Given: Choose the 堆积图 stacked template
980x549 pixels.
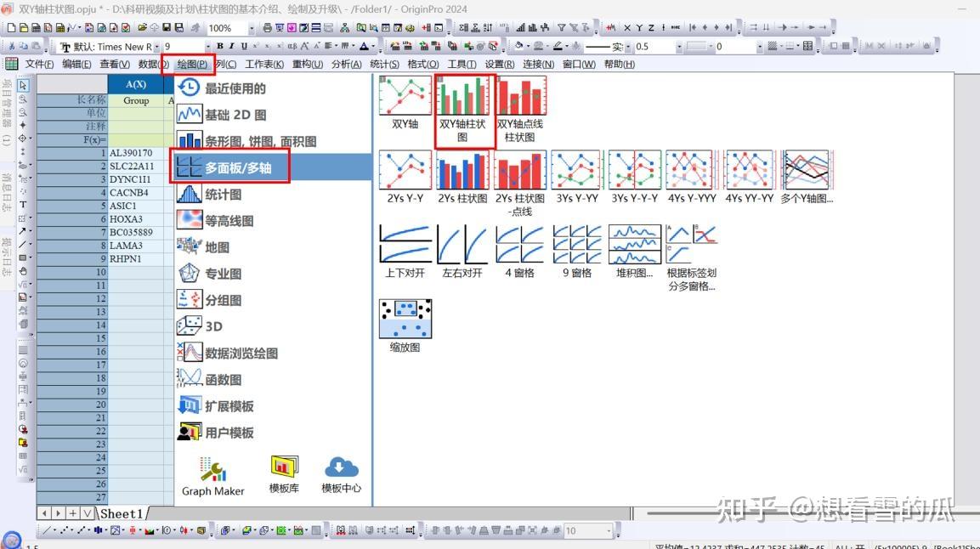Looking at the screenshot, I should coord(634,244).
